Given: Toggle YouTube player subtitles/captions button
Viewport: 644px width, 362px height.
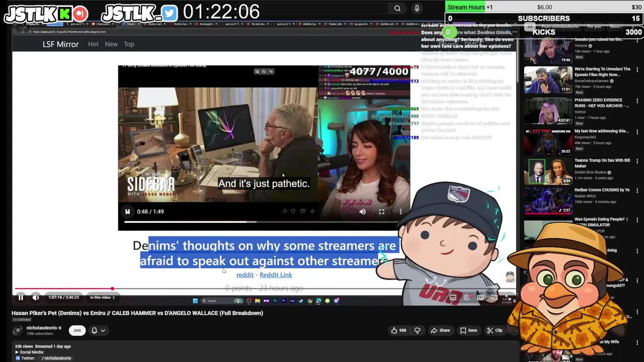Looking at the screenshot, I should (x=453, y=298).
